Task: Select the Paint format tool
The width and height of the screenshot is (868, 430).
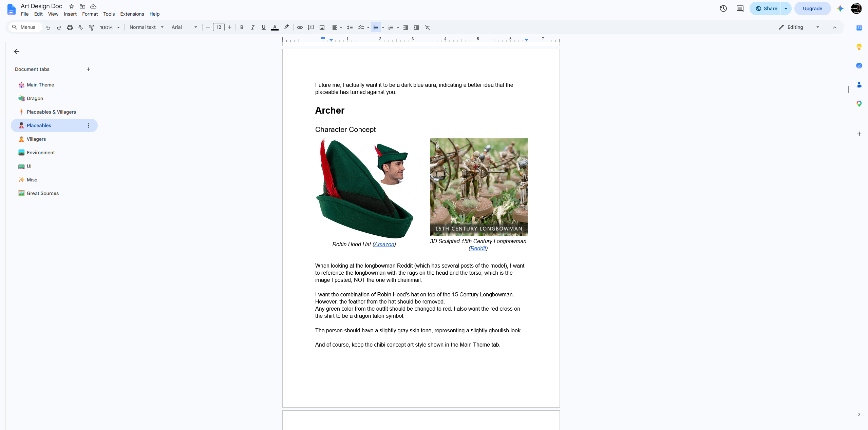Action: [x=91, y=27]
